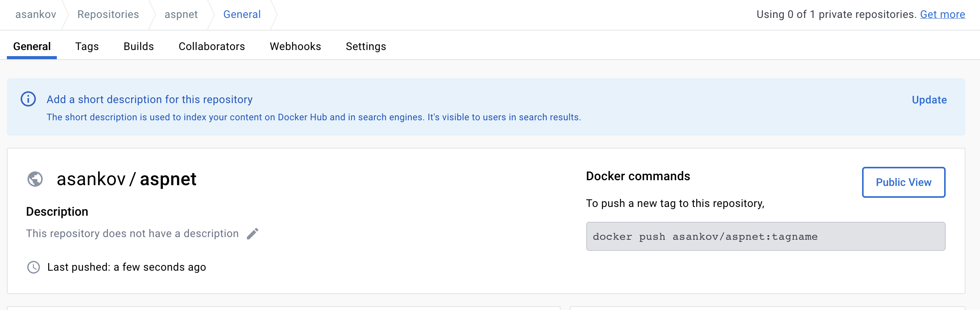Click the 'Docker commands' heading
This screenshot has height=310, width=980.
pos(638,176)
